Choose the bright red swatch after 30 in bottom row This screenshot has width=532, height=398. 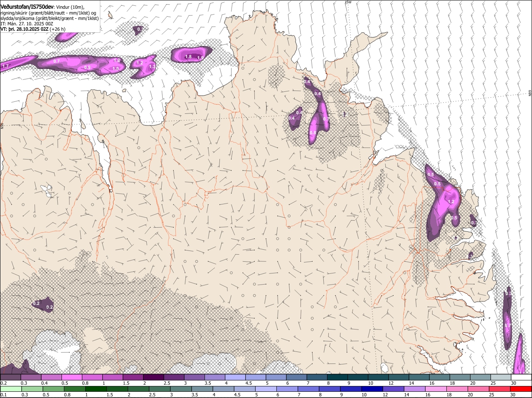pos(521,389)
